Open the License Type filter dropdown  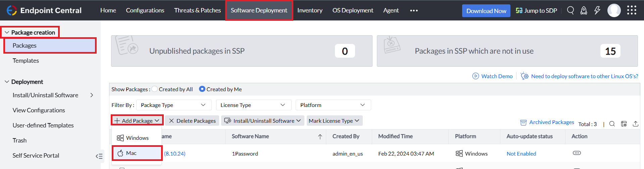[x=253, y=105]
